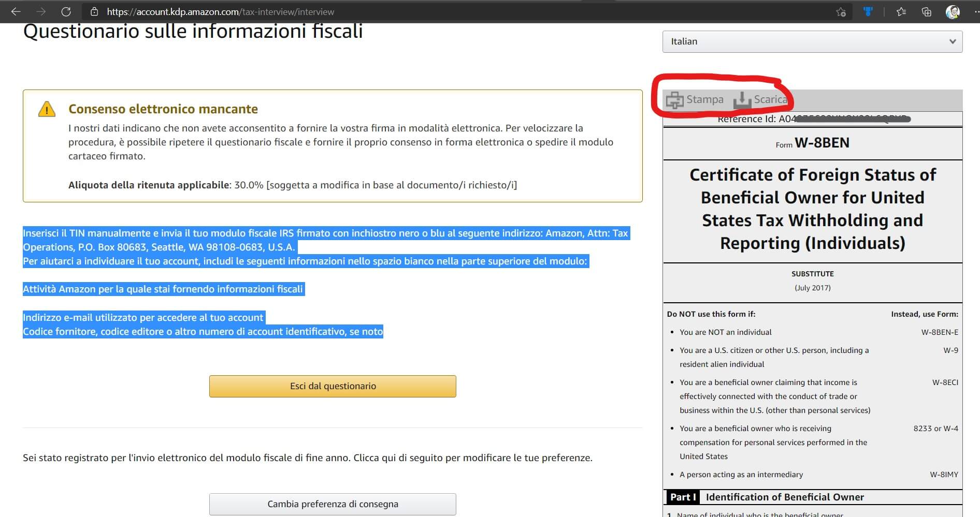Click the yellow warning triangle icon
This screenshot has height=517, width=980.
point(47,109)
